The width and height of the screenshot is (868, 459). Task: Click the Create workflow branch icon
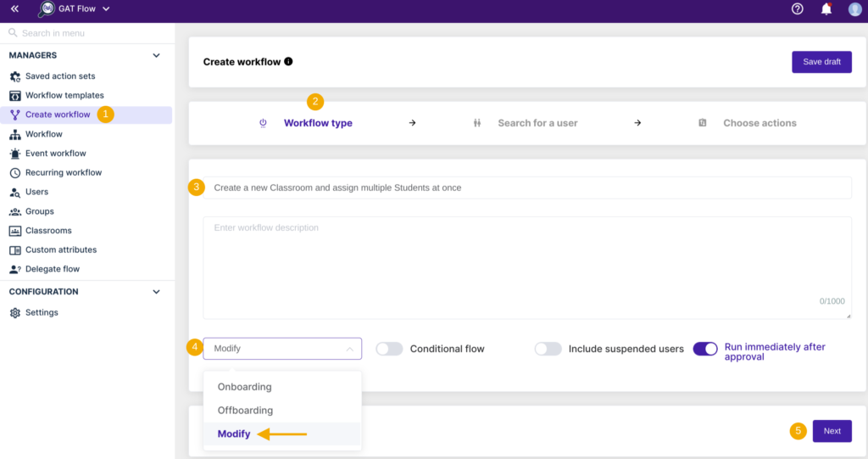coord(15,115)
